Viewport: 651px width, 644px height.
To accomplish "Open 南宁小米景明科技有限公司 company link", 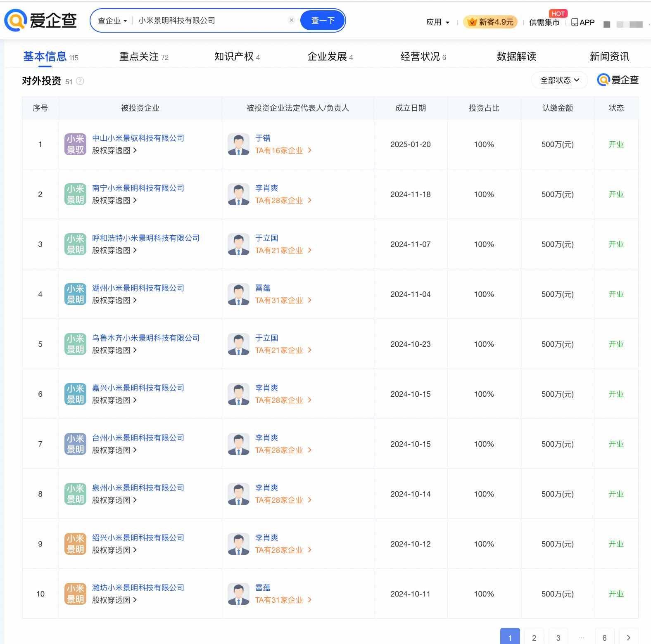I will tap(138, 188).
